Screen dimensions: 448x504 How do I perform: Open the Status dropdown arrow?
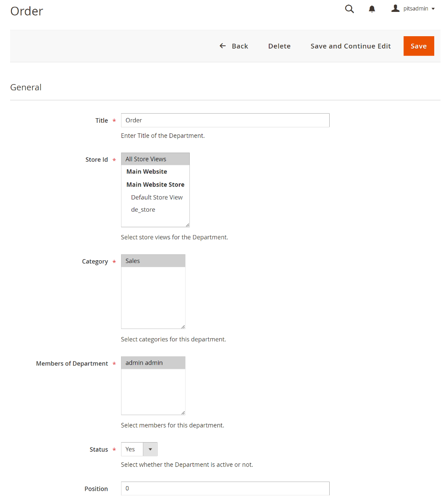click(x=150, y=449)
